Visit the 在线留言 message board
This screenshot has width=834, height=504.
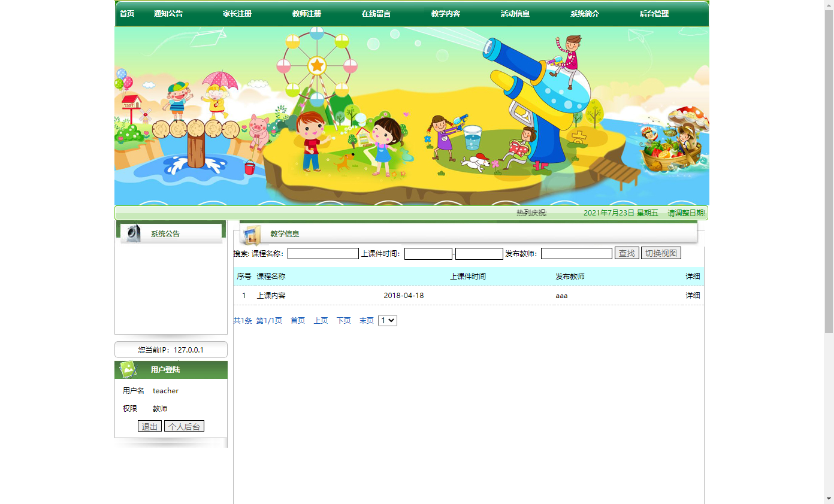(375, 13)
